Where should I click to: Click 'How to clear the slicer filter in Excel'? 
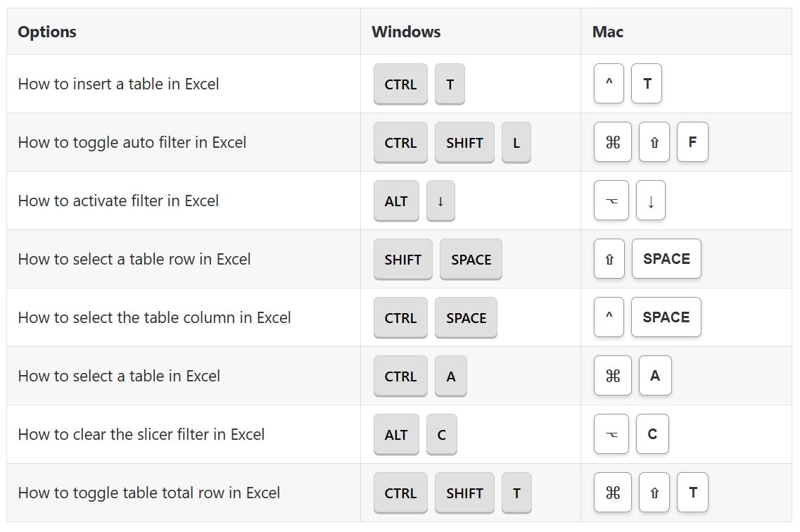pyautogui.click(x=141, y=434)
